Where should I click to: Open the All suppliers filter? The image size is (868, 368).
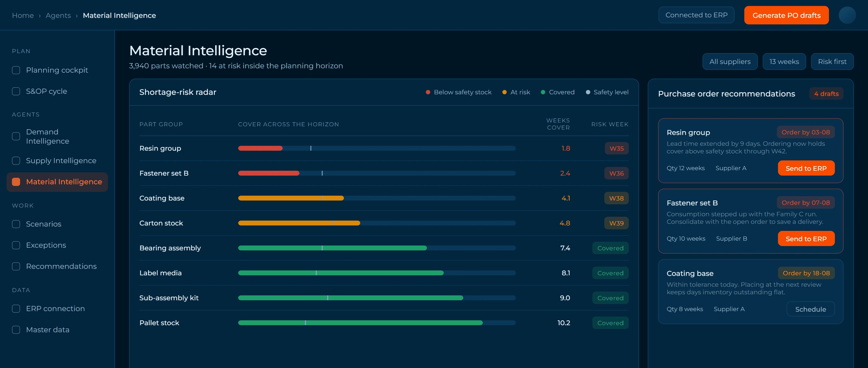(x=730, y=62)
